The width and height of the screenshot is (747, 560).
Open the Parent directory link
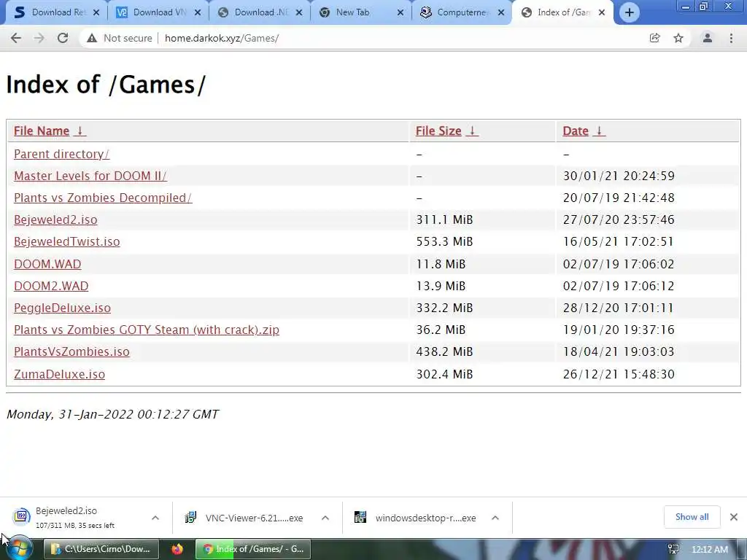[x=61, y=154]
